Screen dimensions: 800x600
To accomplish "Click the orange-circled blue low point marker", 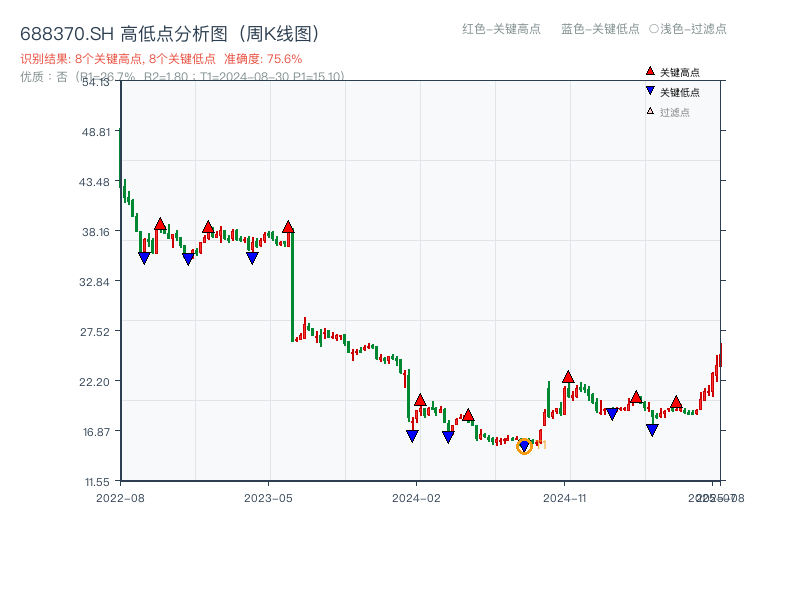I will (524, 446).
